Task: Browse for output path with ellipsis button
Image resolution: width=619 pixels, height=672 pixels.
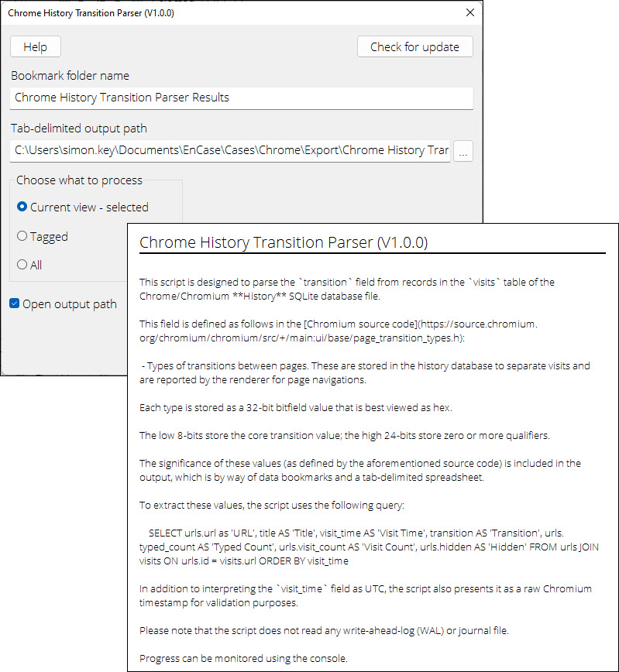Action: 463,151
